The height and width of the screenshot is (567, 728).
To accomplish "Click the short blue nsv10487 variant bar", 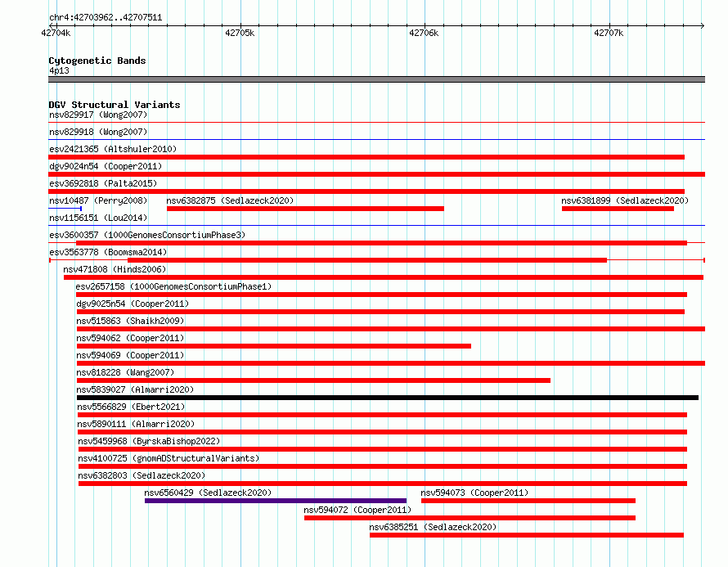I will pyautogui.click(x=65, y=209).
